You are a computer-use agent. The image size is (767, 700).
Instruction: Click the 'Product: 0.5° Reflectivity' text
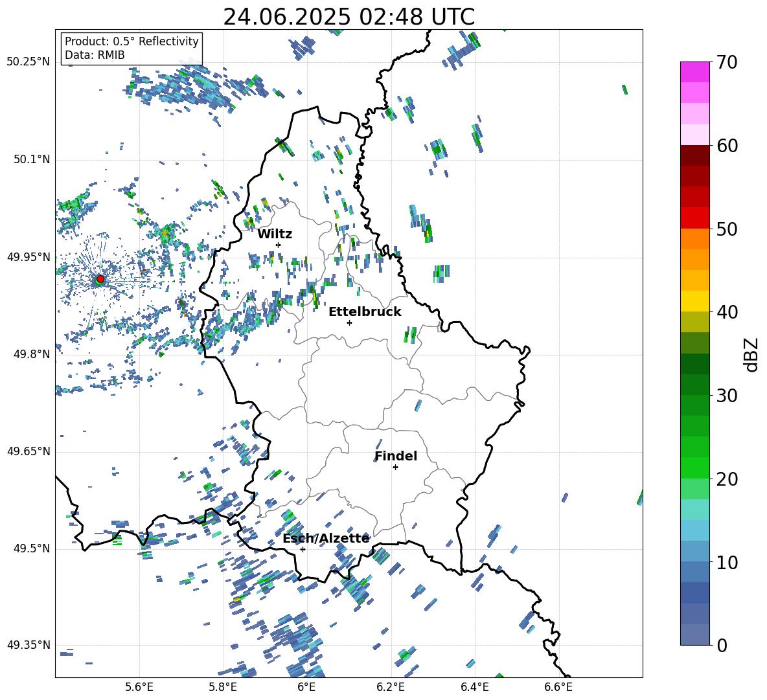click(132, 41)
